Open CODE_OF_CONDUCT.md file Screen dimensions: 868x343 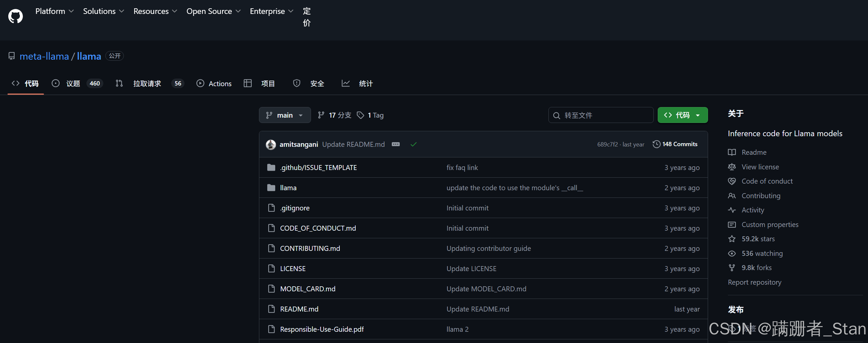(318, 228)
